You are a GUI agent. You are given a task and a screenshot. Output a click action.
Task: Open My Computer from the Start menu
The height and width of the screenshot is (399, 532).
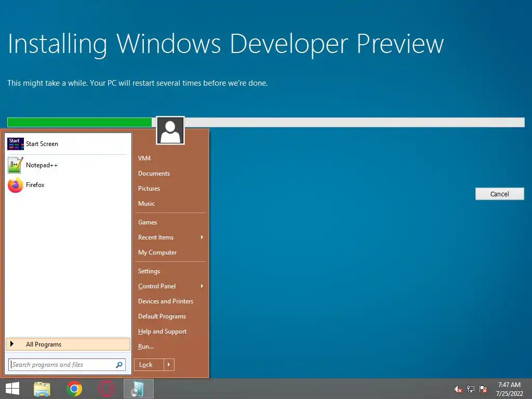pyautogui.click(x=157, y=252)
